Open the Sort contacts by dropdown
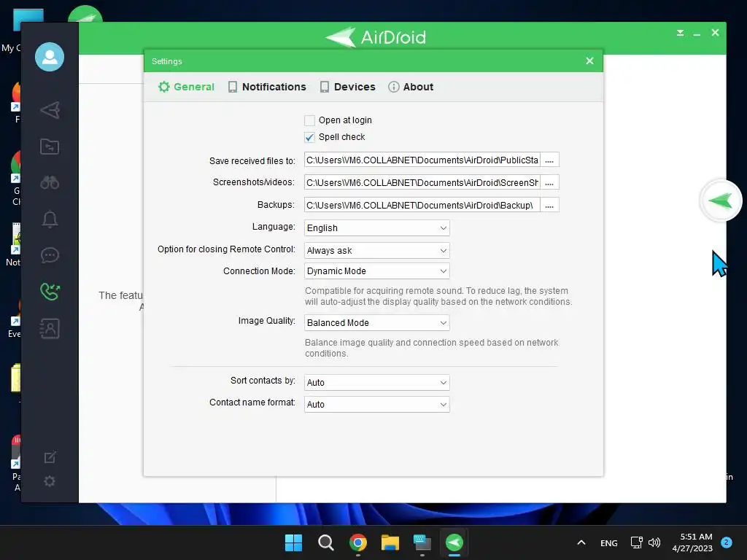This screenshot has width=747, height=560. (x=377, y=382)
